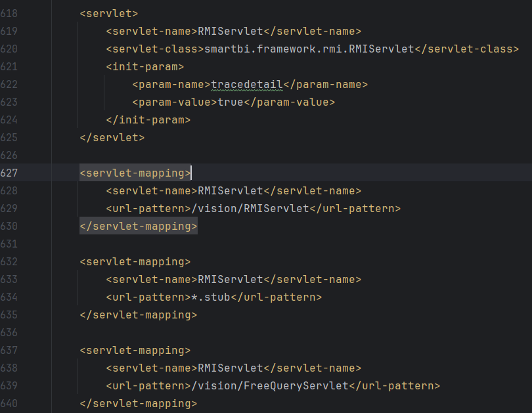Click the opening init-param tag on line 621
The height and width of the screenshot is (413, 532).
point(144,66)
